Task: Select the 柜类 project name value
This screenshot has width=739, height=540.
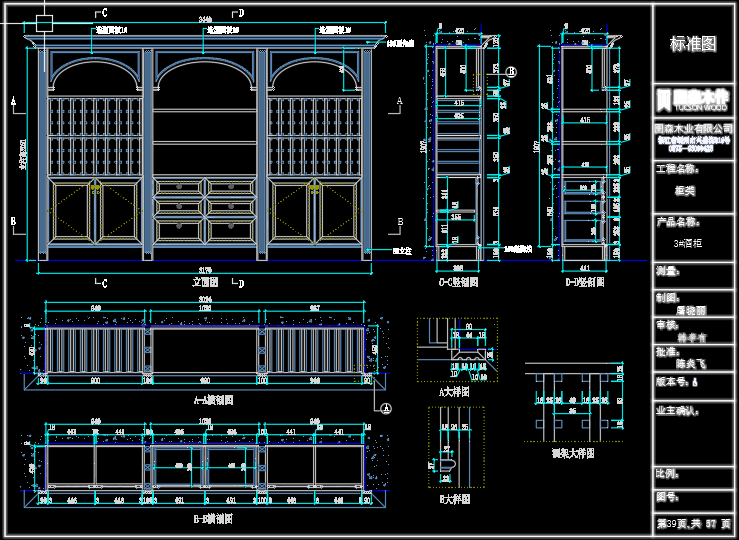Action: click(x=685, y=191)
